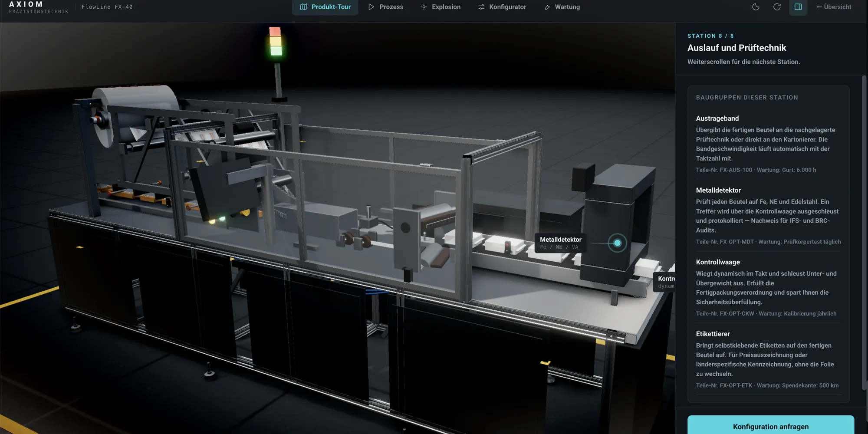Click the FlowLine FX-40 product name
Viewport: 868px width, 434px height.
(107, 7)
